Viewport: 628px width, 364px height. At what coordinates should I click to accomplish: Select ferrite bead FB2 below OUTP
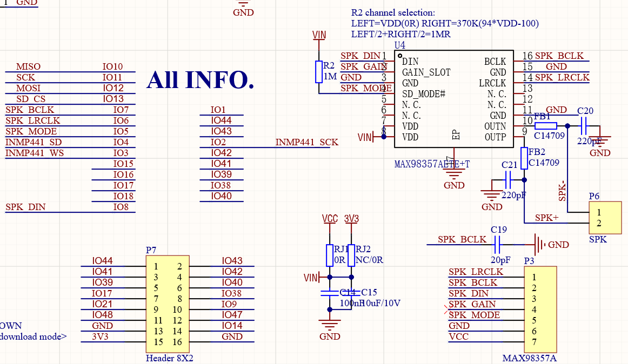click(x=524, y=158)
